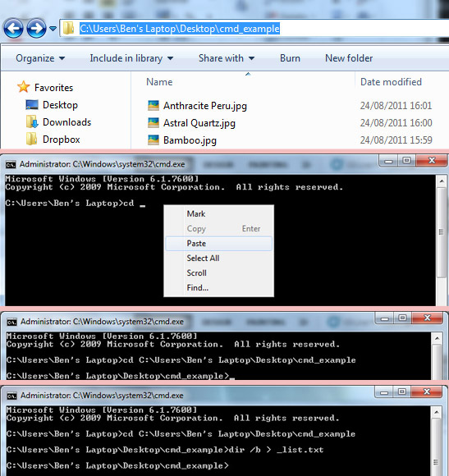Sort files by the Name column
Screen dimensions: 449x476
(159, 82)
